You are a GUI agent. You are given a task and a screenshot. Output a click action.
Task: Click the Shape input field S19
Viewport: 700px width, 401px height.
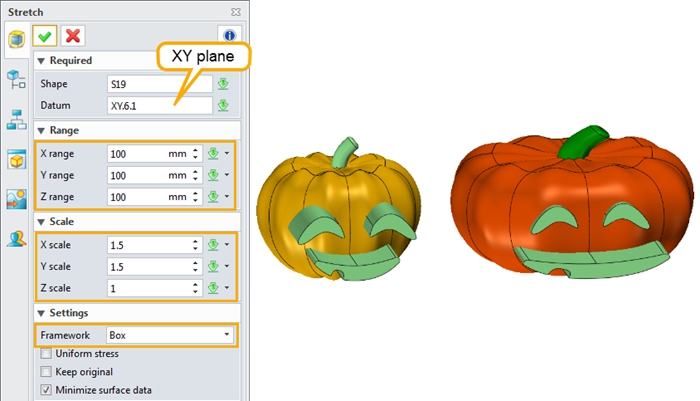pyautogui.click(x=160, y=84)
